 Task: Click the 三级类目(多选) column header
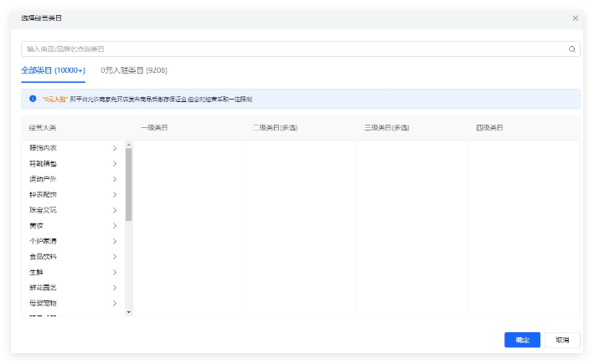pos(387,127)
